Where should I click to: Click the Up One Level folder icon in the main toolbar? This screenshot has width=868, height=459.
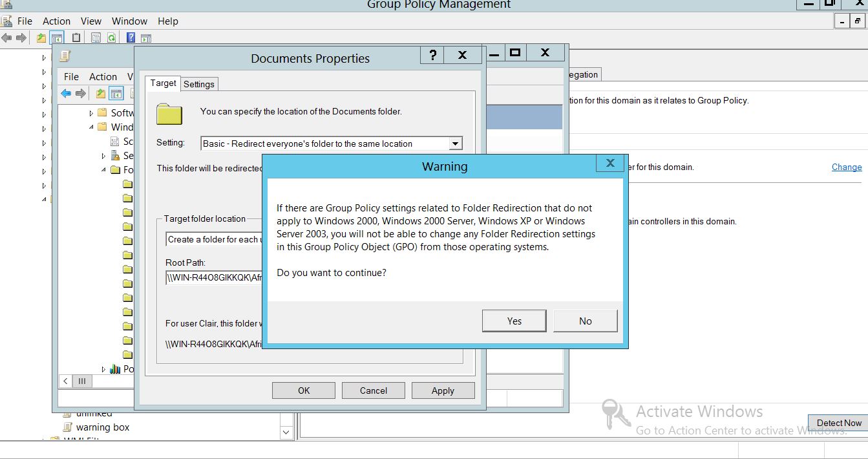pyautogui.click(x=41, y=38)
